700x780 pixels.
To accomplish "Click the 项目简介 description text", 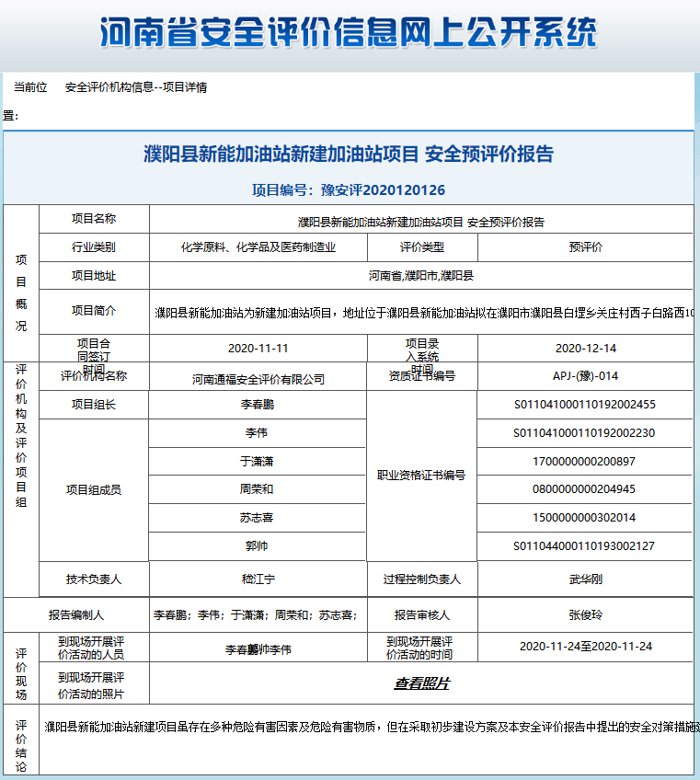I will pos(424,313).
